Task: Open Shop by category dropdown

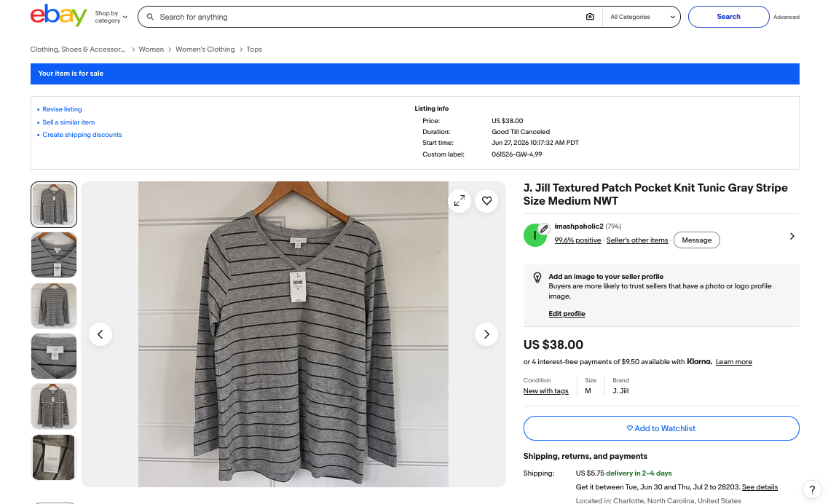Action: (x=111, y=17)
